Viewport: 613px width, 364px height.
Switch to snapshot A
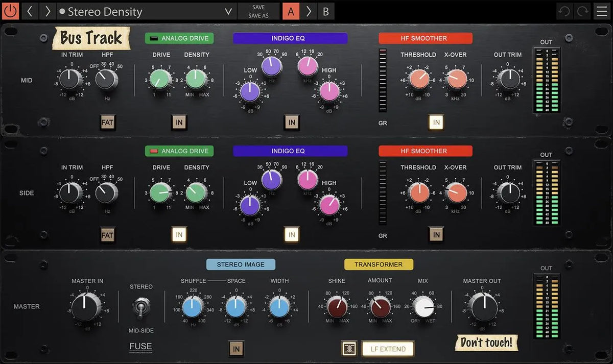coord(291,11)
